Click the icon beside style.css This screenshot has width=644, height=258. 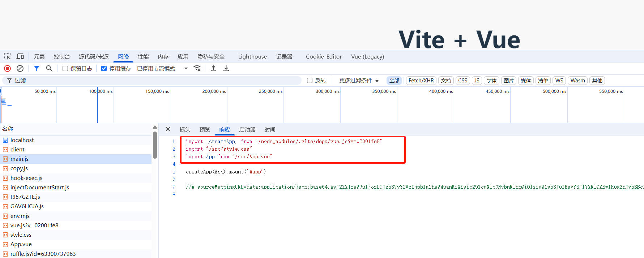coord(5,235)
